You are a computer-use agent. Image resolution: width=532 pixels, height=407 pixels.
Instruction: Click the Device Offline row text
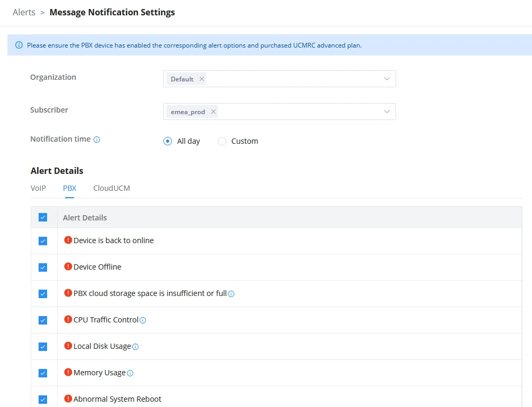(x=97, y=267)
